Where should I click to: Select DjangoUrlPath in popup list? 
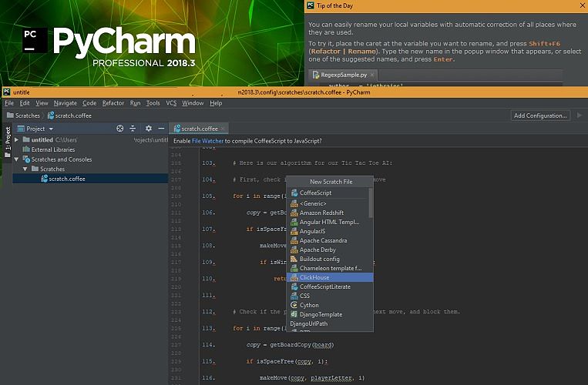pos(330,323)
